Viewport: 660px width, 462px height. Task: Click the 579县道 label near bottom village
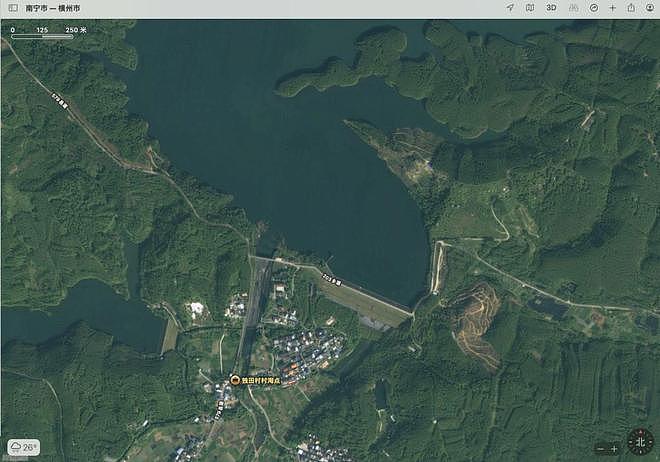point(220,410)
